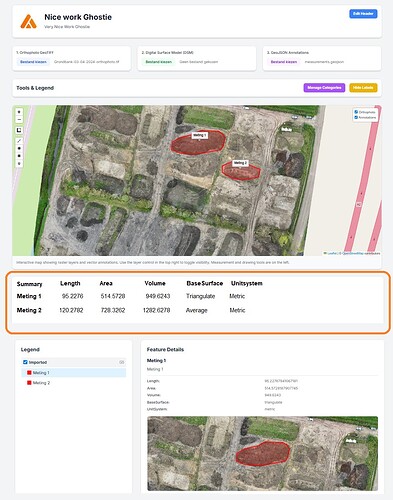This screenshot has height=500, width=393.
Task: Click area value 514.5728
Action: click(113, 296)
